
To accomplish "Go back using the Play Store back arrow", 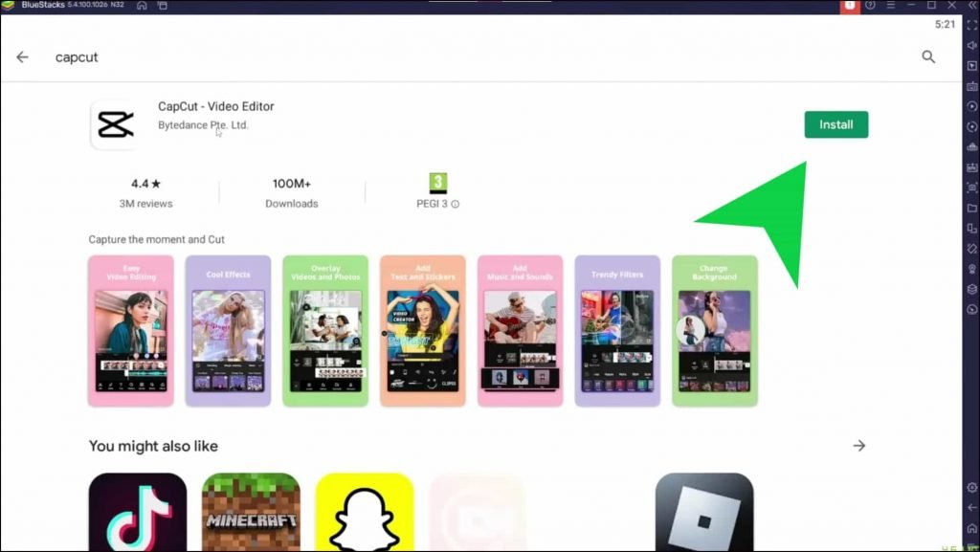I will coord(22,57).
